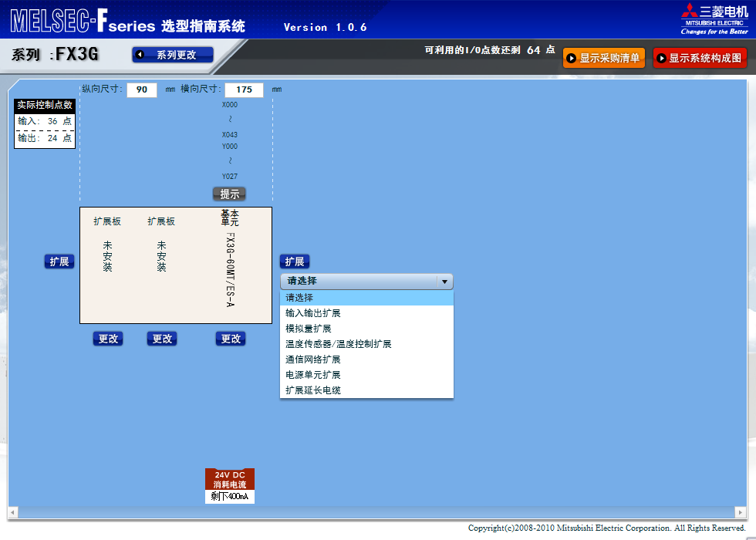Click the 提示 hint button
Image resolution: width=756 pixels, height=540 pixels.
tap(229, 194)
